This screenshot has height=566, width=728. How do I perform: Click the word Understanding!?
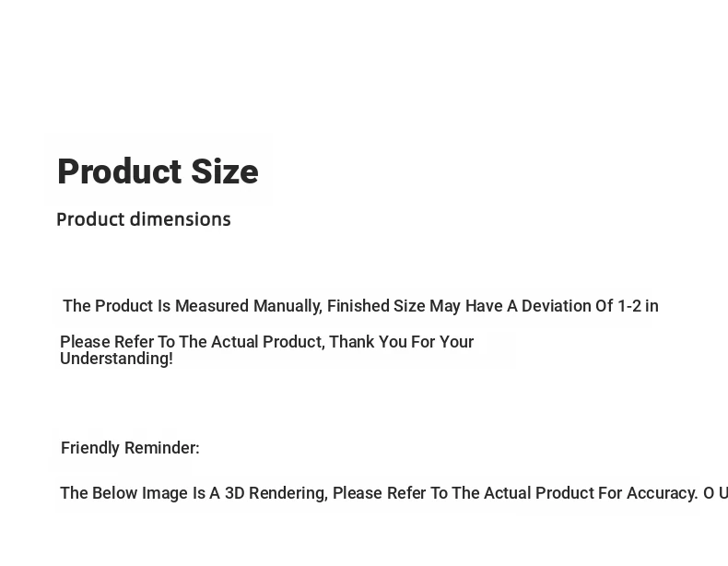tap(116, 359)
